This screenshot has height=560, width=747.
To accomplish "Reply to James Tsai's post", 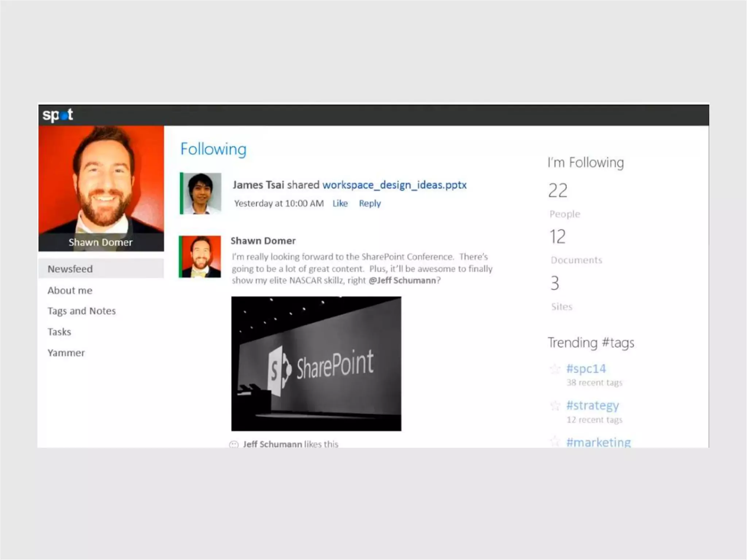I will tap(369, 203).
